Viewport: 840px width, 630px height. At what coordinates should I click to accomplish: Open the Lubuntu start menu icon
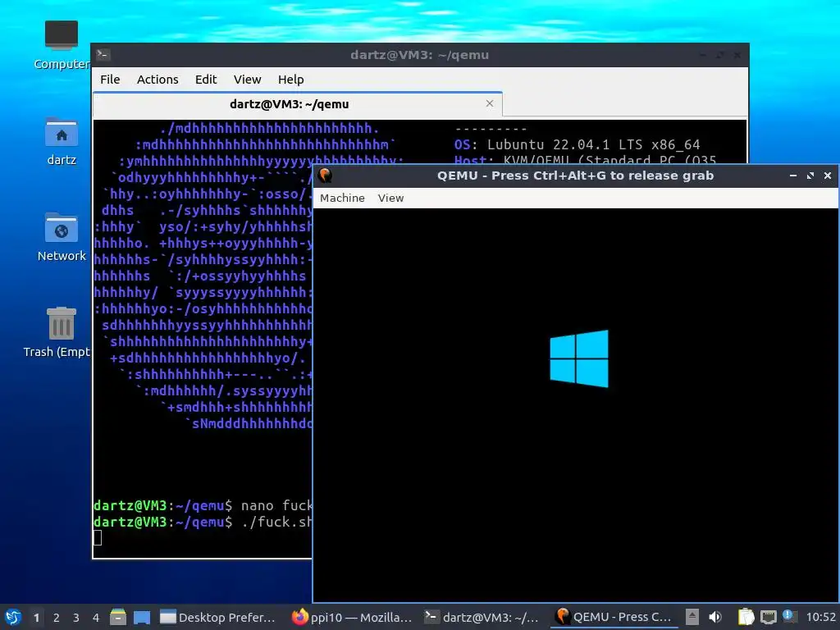(13, 617)
